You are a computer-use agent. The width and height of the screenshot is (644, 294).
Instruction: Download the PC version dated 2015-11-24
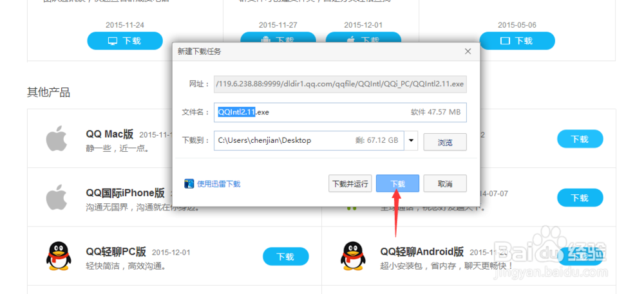125,41
